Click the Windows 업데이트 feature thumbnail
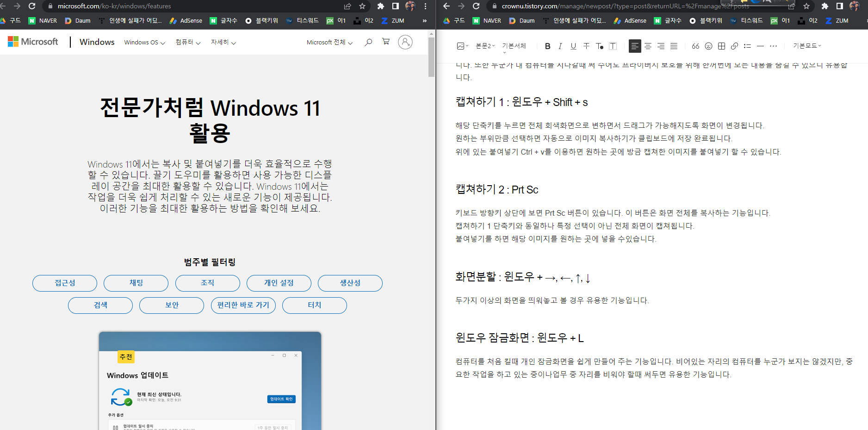 pyautogui.click(x=210, y=381)
